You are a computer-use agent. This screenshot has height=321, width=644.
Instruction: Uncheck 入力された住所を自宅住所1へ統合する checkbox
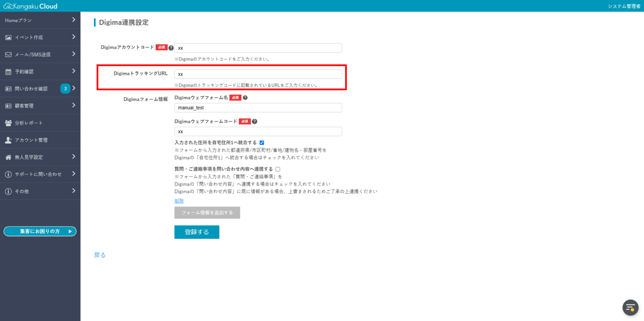point(262,142)
